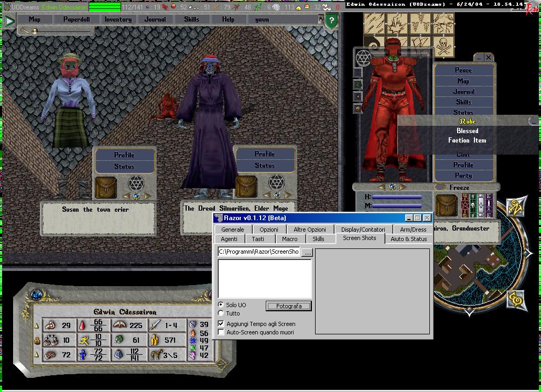Open the virtue hexagram on Edwin's paperdoll

(363, 57)
